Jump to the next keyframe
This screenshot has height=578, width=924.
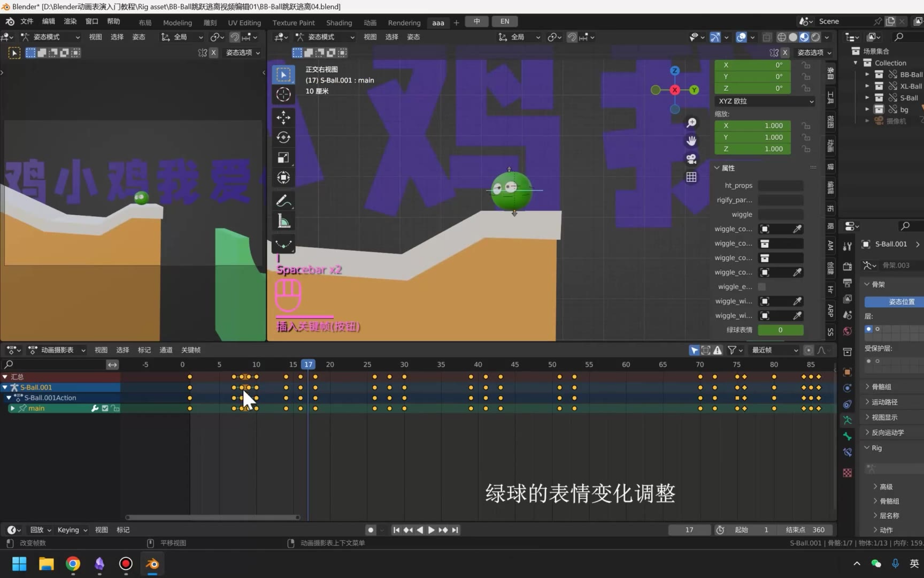tap(443, 530)
